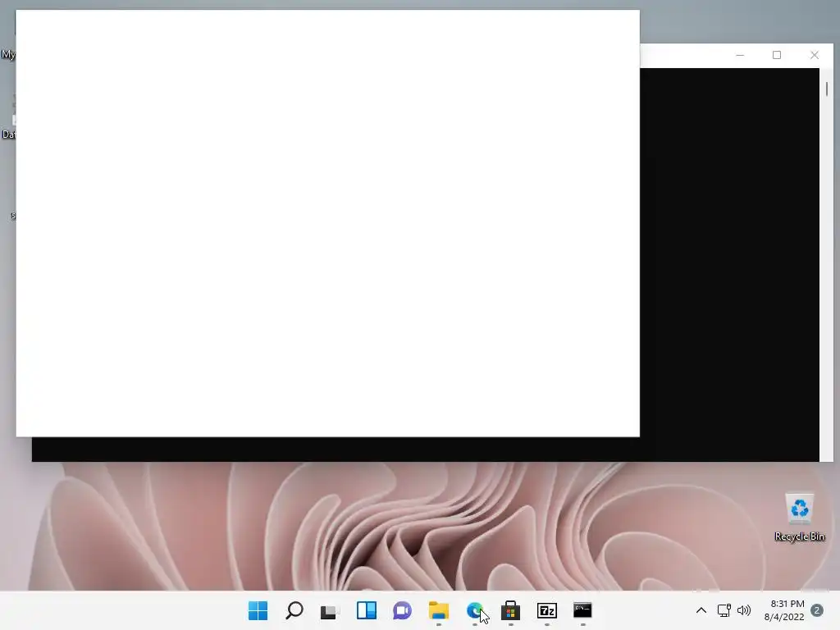Open Microsoft Store from taskbar
This screenshot has height=630, width=840.
point(510,610)
